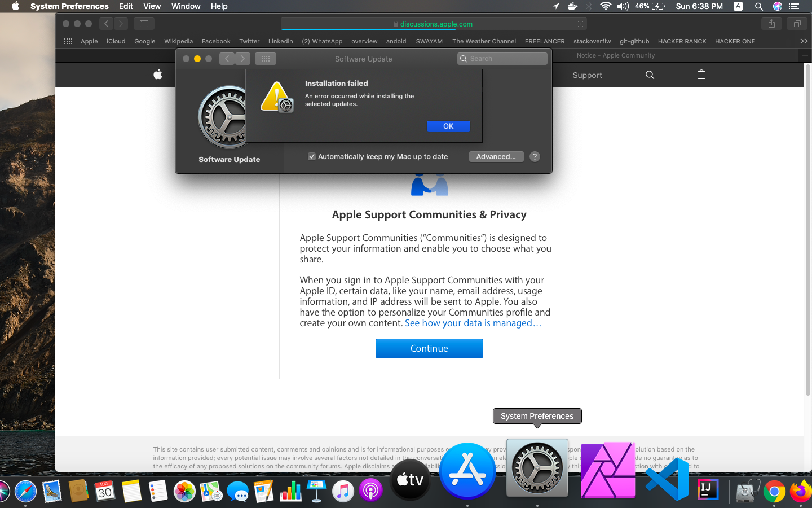Open the stackoverflw bookmark
Image resolution: width=812 pixels, height=508 pixels.
pos(592,41)
